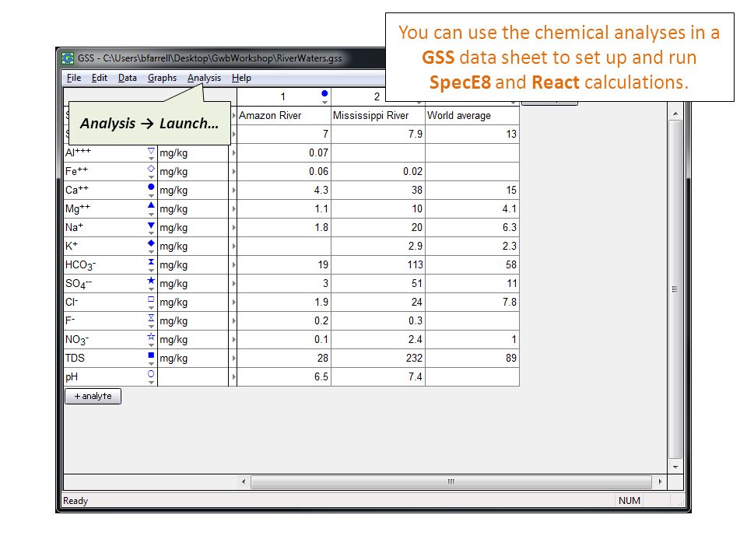This screenshot has height=560, width=747.
Task: Open the Graphs menu
Action: pyautogui.click(x=162, y=78)
